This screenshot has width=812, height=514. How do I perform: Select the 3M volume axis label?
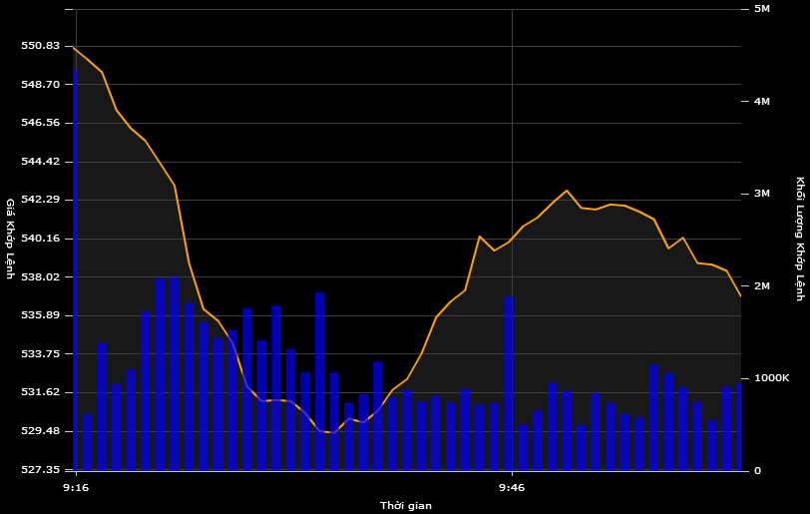pos(762,194)
